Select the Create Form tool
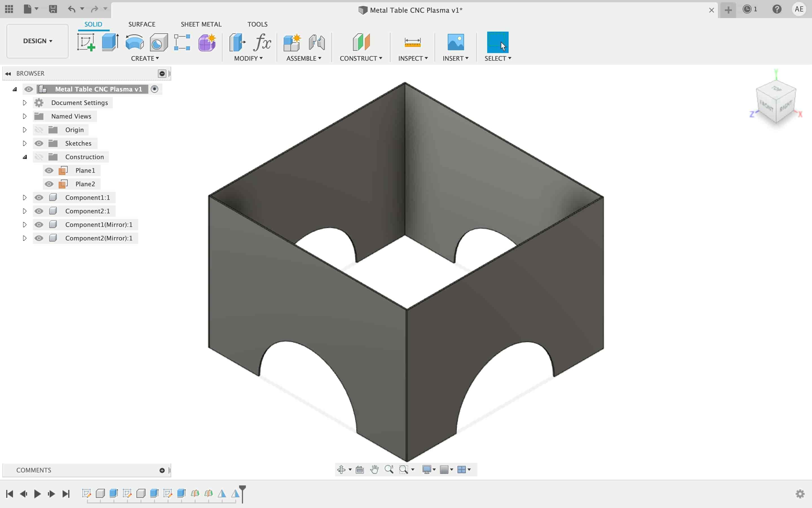This screenshot has height=508, width=812. (207, 42)
